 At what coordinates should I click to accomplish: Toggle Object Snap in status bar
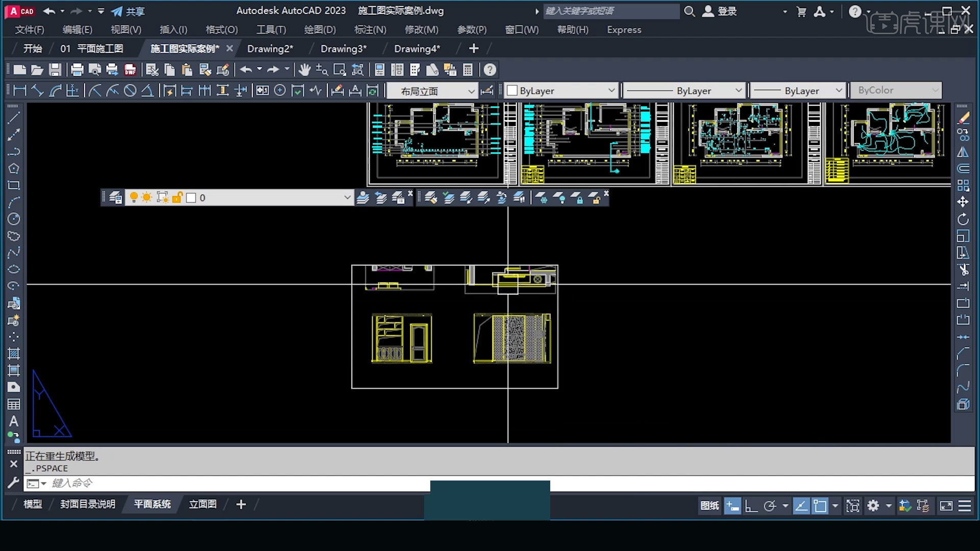pyautogui.click(x=820, y=506)
